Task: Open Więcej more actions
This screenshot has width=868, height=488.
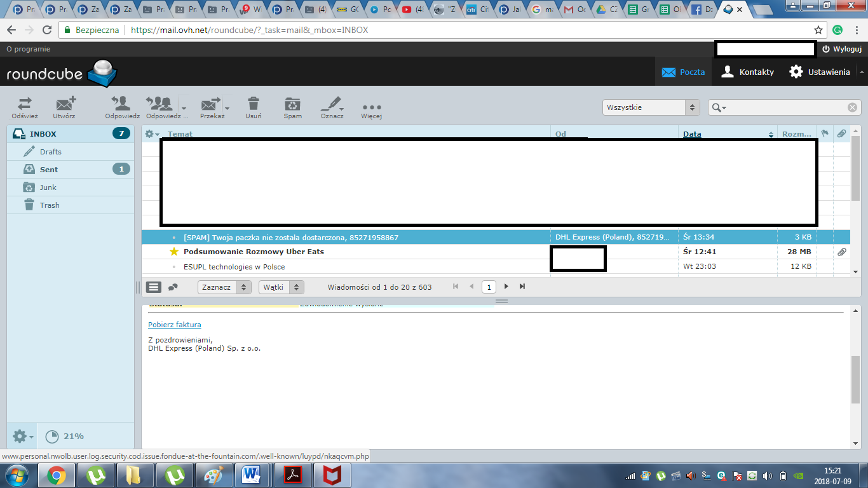Action: pos(371,107)
